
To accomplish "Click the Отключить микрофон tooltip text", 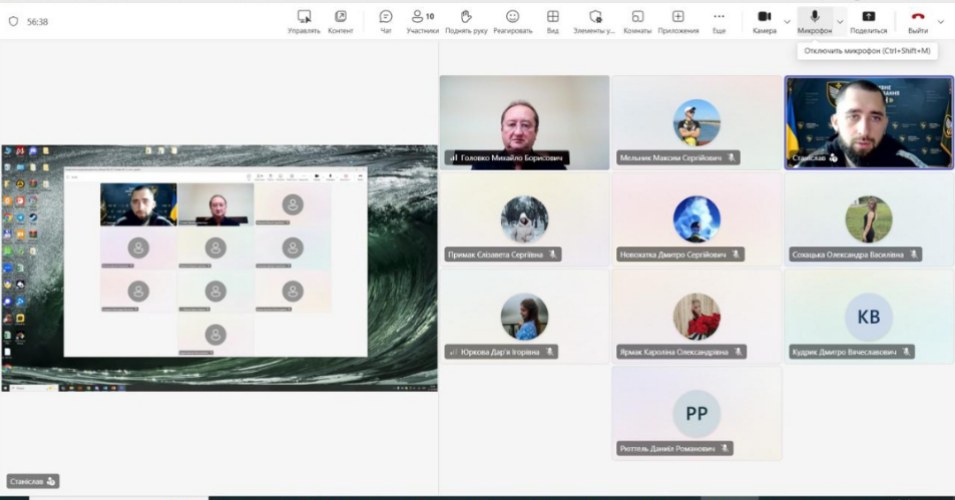I will (x=867, y=51).
